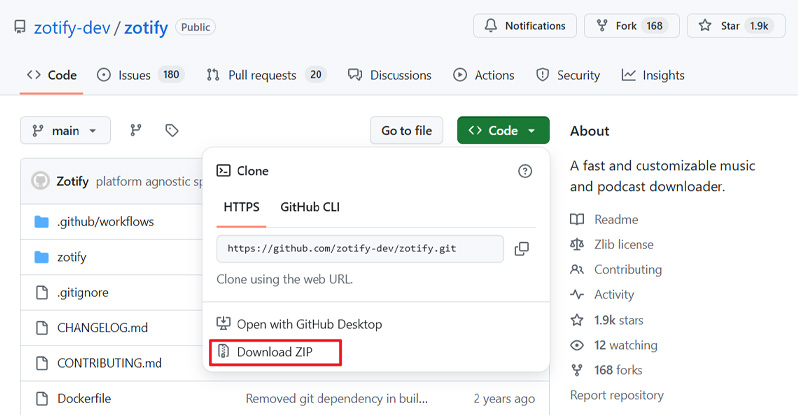The height and width of the screenshot is (415, 800).
Task: Open the .gitignore file
Action: point(83,292)
